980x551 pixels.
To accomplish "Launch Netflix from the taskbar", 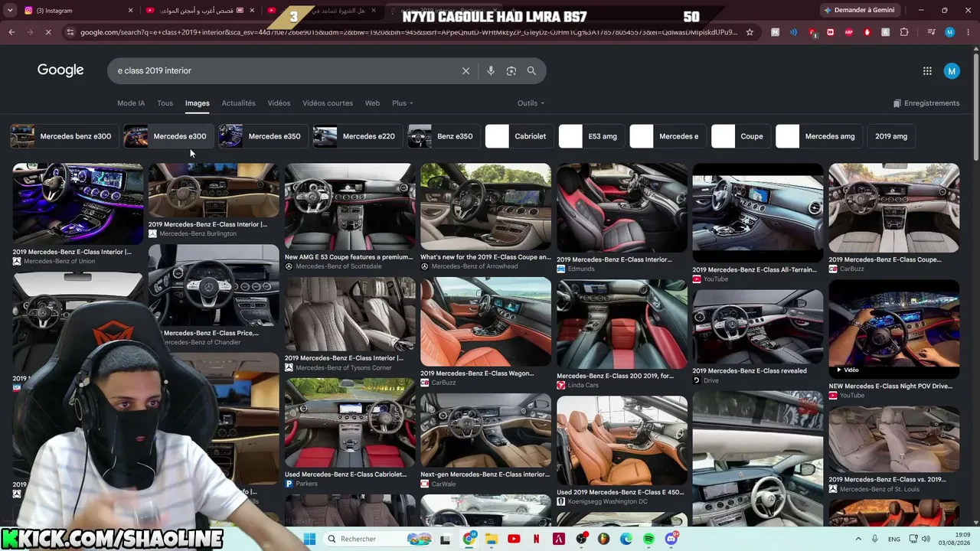I will (x=536, y=539).
